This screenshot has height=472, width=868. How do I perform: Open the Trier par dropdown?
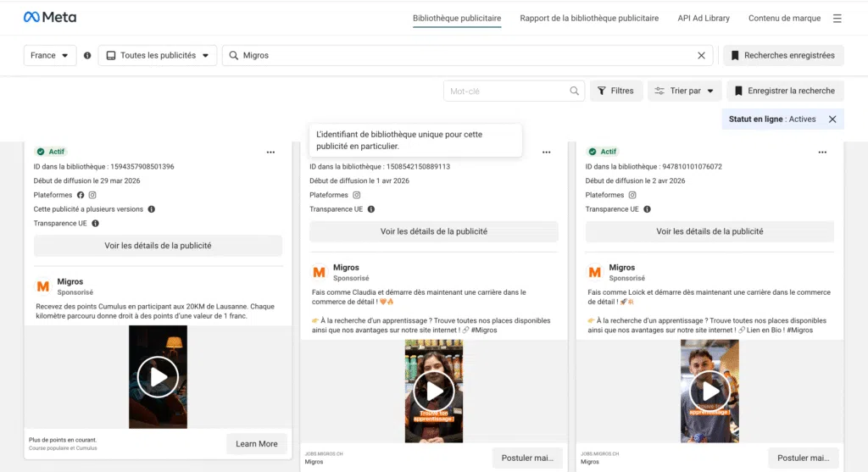(x=684, y=91)
